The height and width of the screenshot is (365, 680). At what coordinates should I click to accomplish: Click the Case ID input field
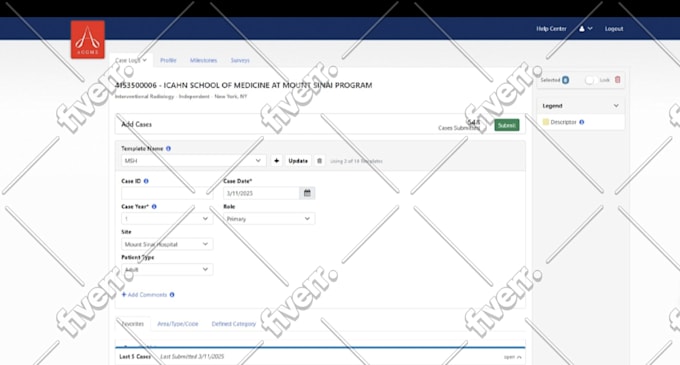[167, 193]
